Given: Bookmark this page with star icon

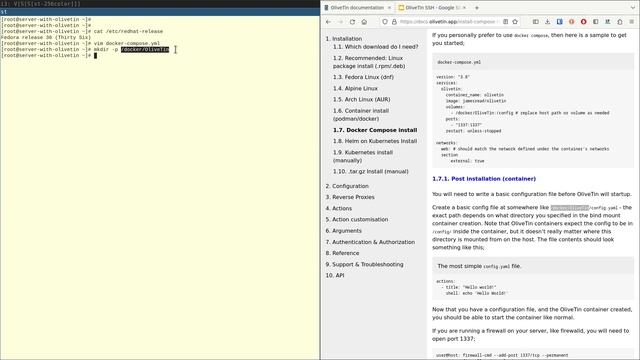Looking at the screenshot, I should tap(515, 22).
